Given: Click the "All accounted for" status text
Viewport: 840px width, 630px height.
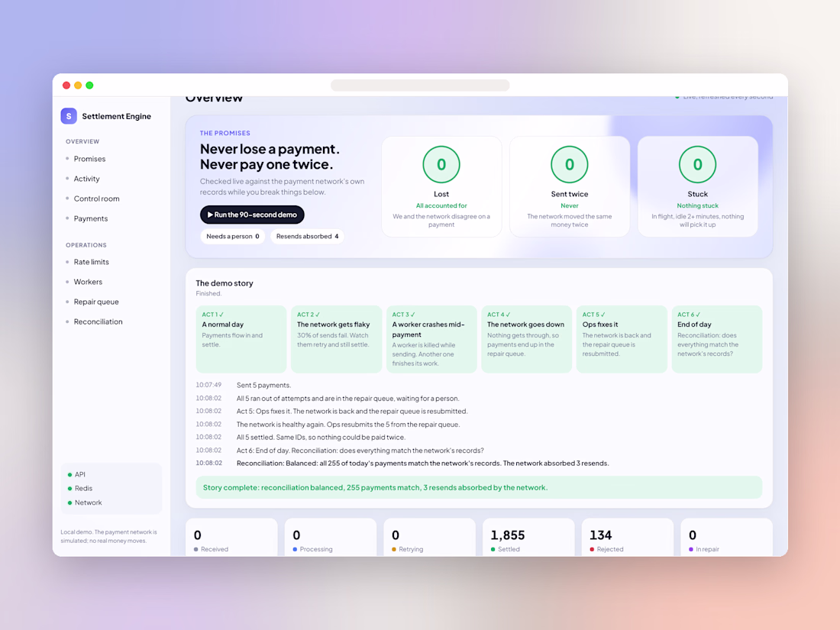Looking at the screenshot, I should [x=441, y=205].
